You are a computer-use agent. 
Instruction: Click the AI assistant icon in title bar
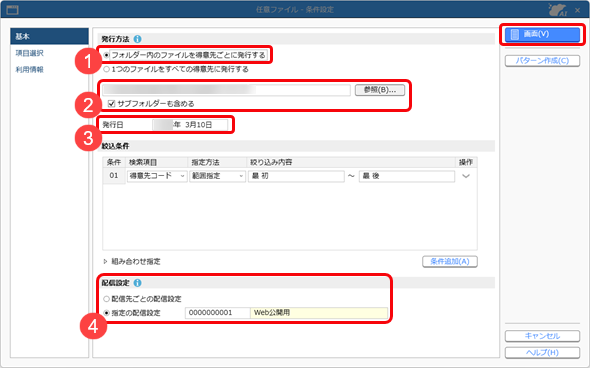click(558, 9)
